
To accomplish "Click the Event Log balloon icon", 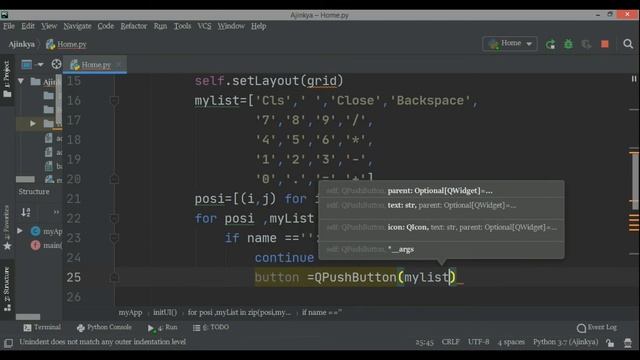I will coord(581,328).
